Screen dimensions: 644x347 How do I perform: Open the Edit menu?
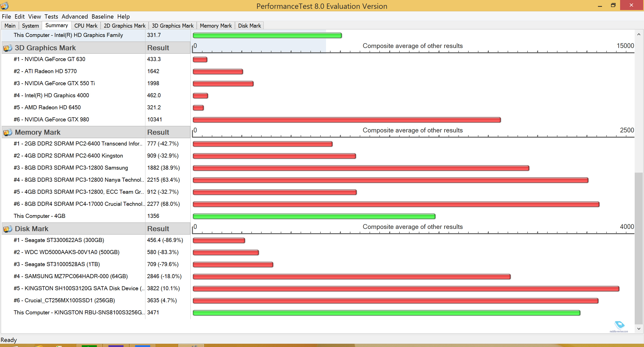tap(19, 17)
